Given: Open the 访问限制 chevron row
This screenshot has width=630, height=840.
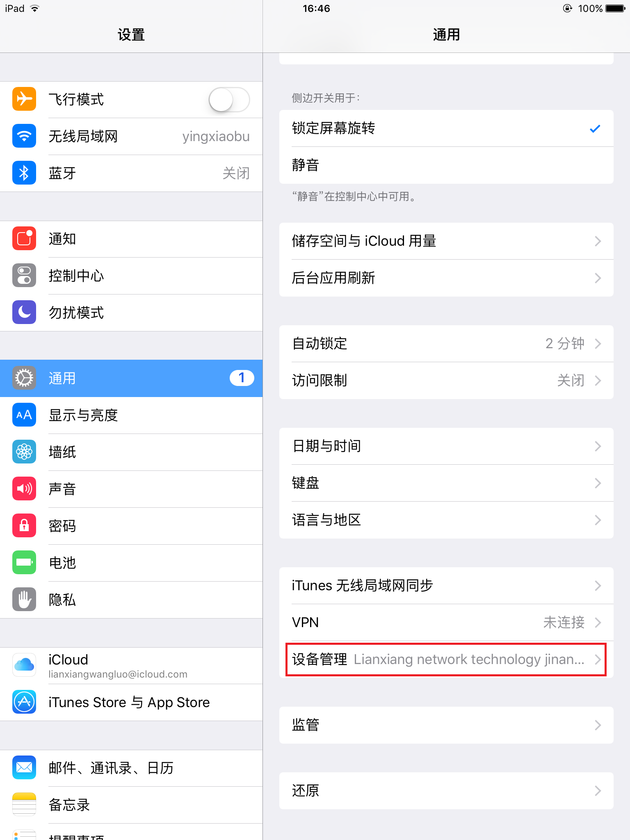Looking at the screenshot, I should click(446, 381).
